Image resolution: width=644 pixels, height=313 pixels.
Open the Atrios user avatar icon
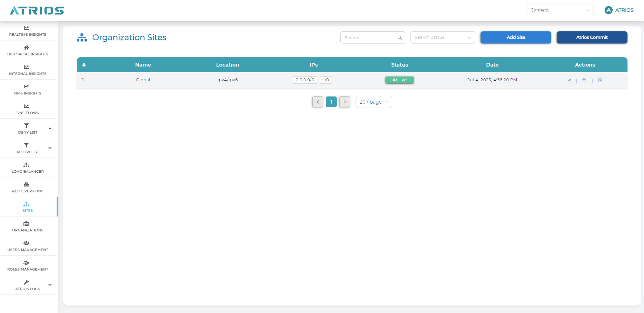[608, 10]
